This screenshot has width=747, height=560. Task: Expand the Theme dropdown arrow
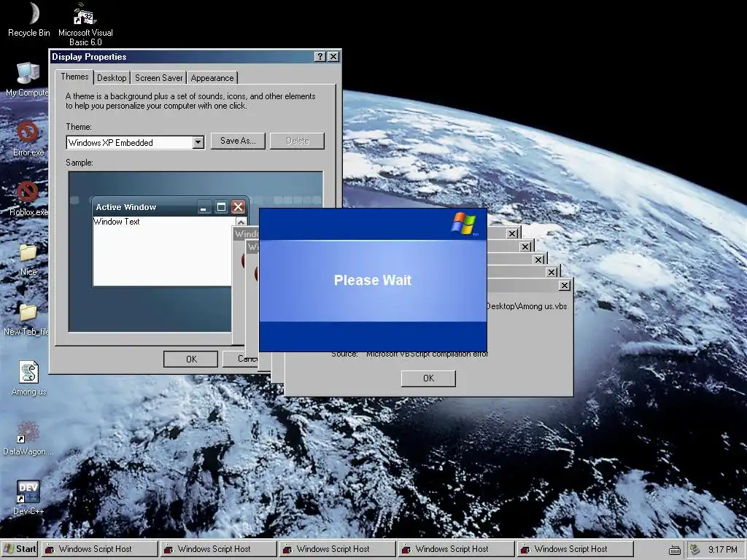pos(198,142)
